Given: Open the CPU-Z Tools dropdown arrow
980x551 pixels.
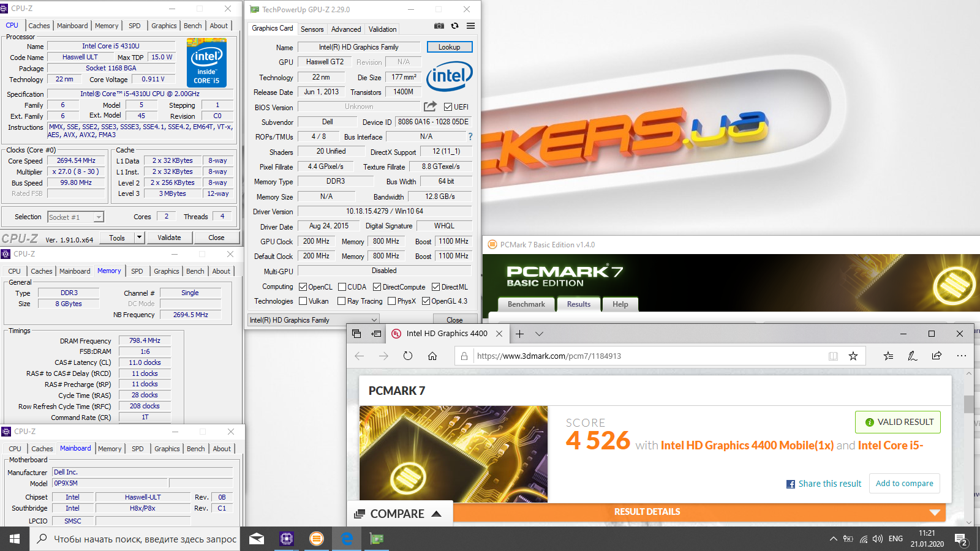Looking at the screenshot, I should click(140, 238).
